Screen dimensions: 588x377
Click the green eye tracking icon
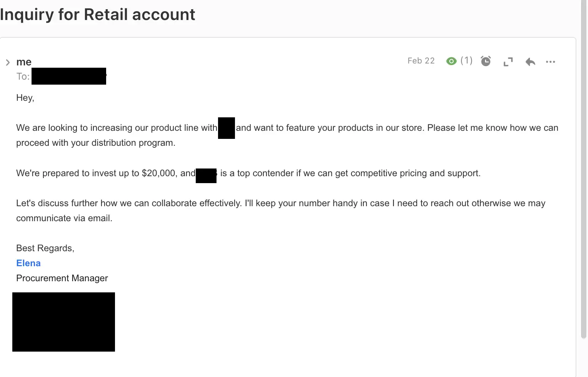[451, 61]
